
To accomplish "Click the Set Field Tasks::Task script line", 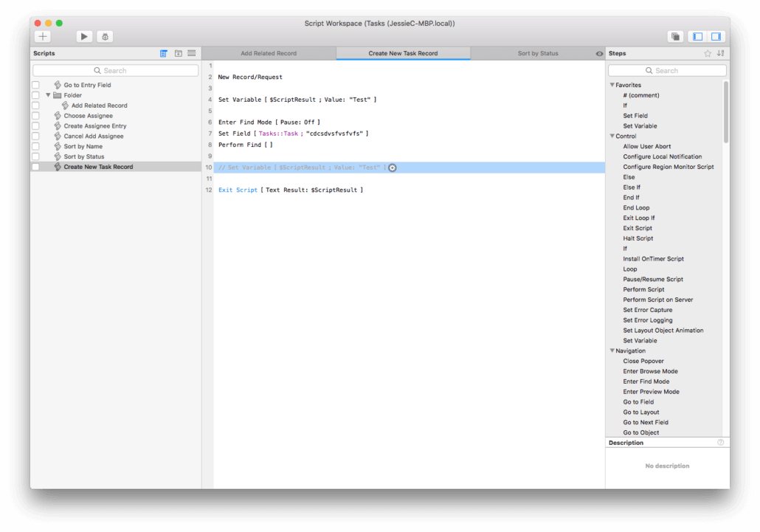I will tap(409, 134).
